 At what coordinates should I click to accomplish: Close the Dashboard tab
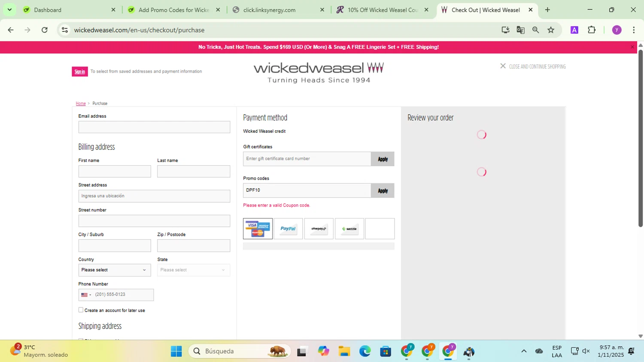click(113, 10)
